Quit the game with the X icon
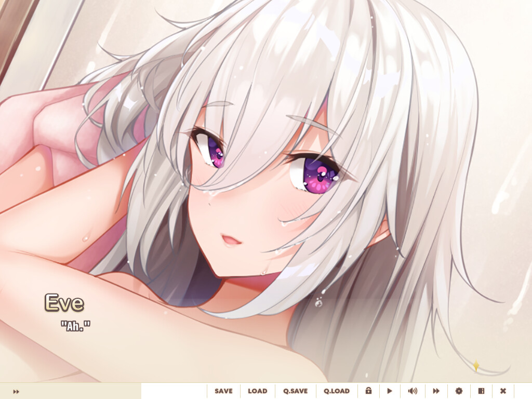Viewport: 532px width, 399px height. (x=502, y=391)
